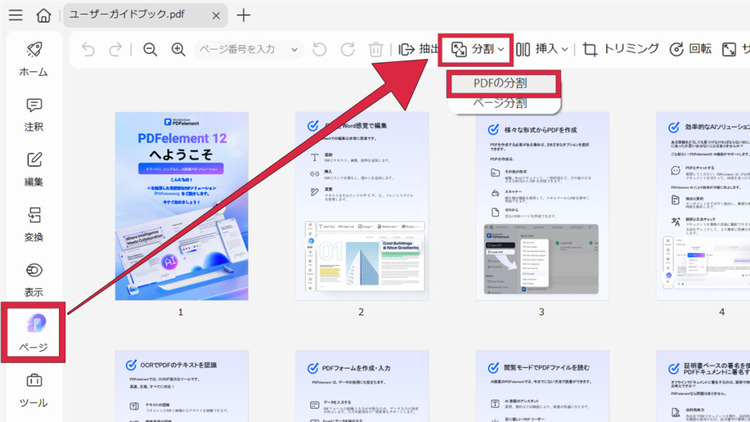Viewport: 750px width, 422px height.
Task: Open the 表示 view panel
Action: (x=33, y=280)
